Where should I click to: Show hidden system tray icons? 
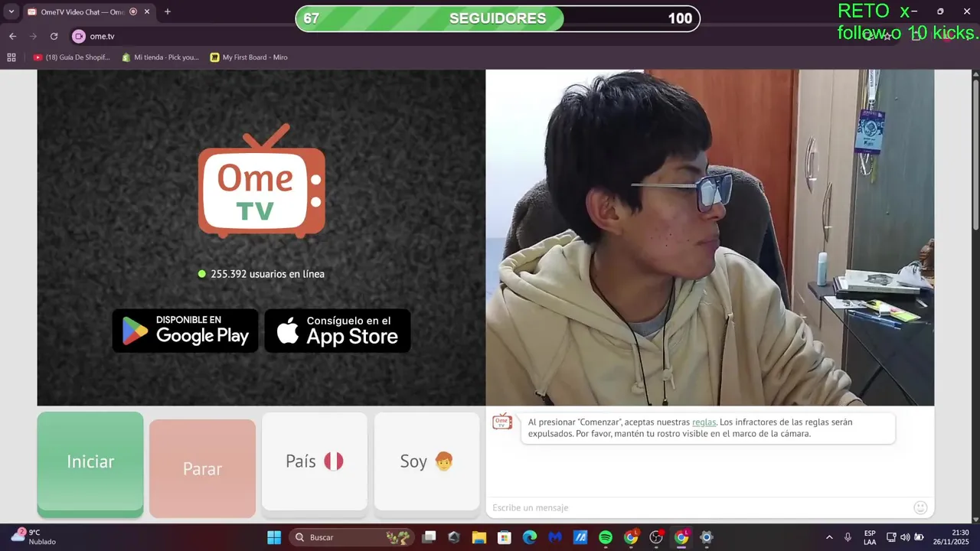click(829, 537)
